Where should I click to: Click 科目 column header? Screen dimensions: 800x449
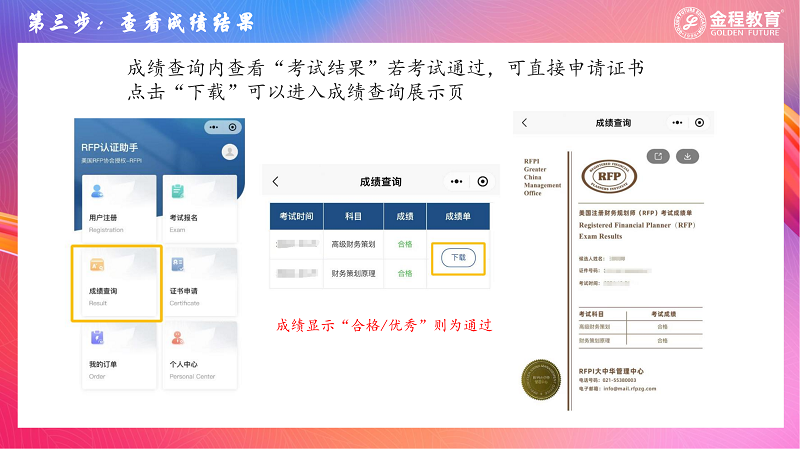(x=353, y=216)
